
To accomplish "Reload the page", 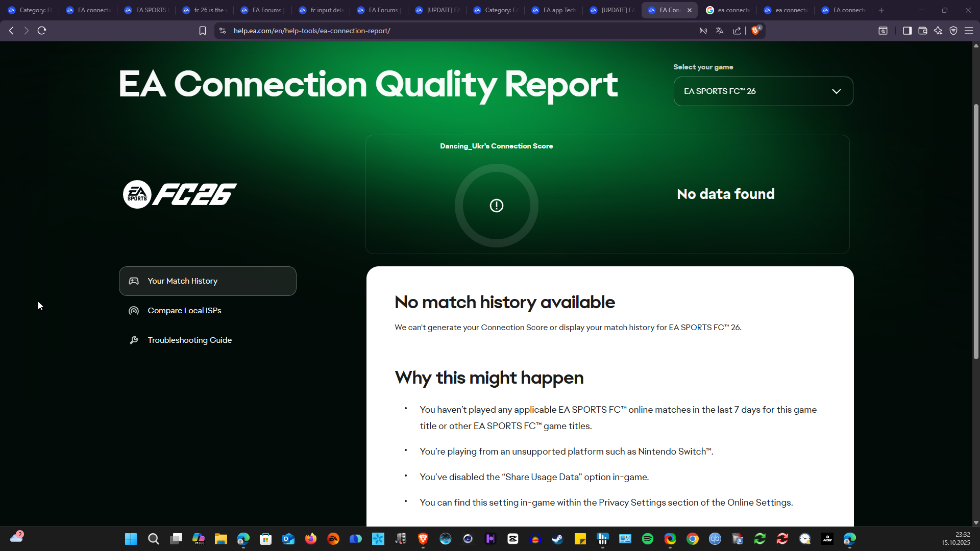I will pos(42,31).
